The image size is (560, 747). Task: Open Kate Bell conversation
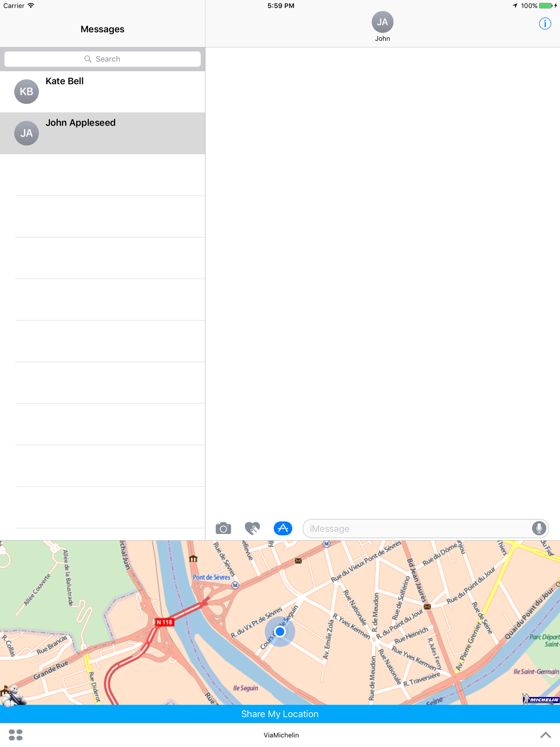click(103, 92)
